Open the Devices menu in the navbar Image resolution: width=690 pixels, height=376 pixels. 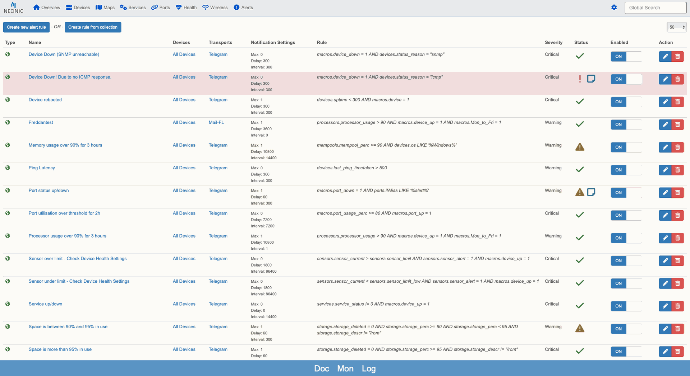(x=78, y=7)
